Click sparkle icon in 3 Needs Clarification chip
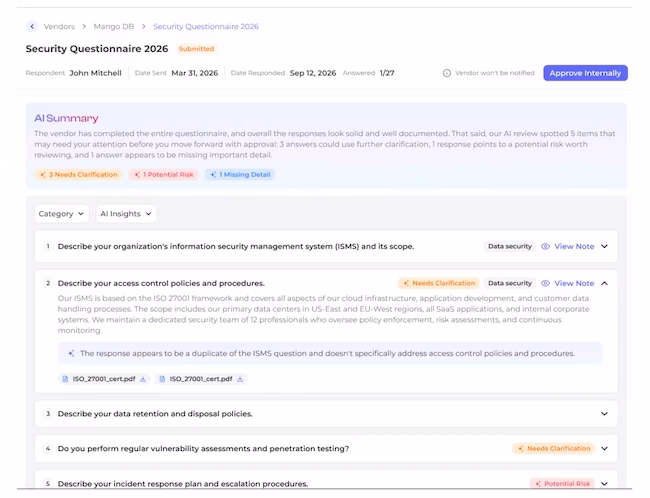 tap(43, 175)
